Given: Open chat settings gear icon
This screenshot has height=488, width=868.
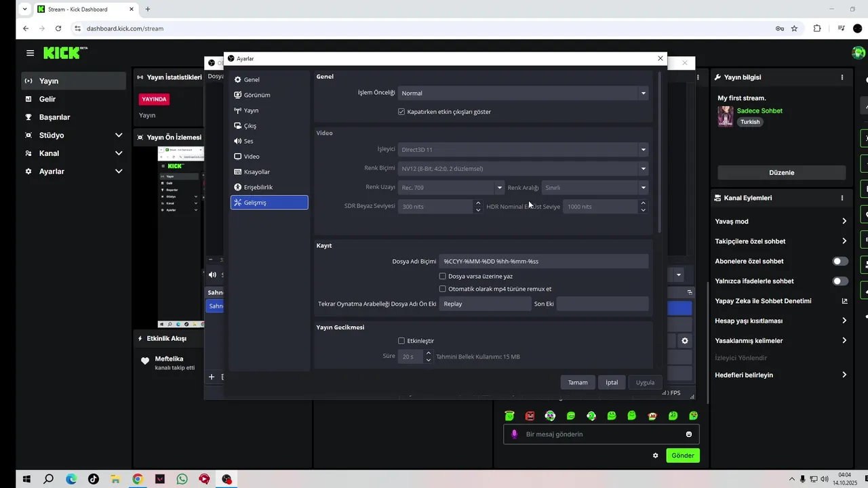Looking at the screenshot, I should (x=656, y=455).
